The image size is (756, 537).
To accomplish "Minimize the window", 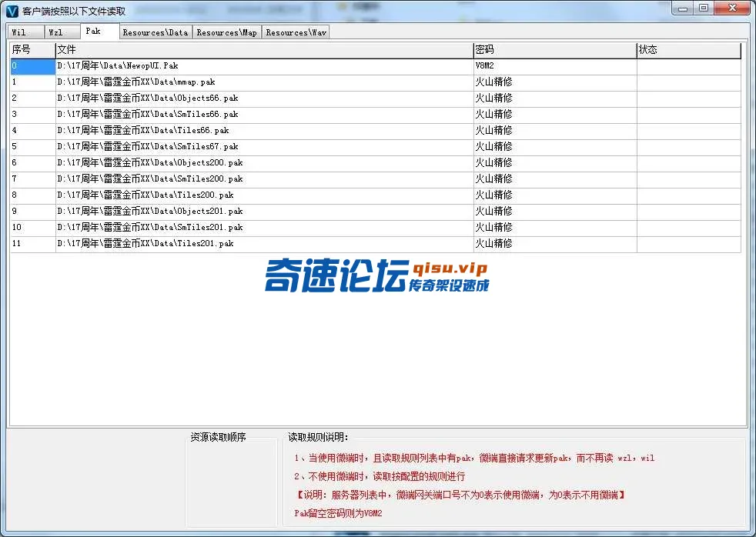I will tap(682, 8).
